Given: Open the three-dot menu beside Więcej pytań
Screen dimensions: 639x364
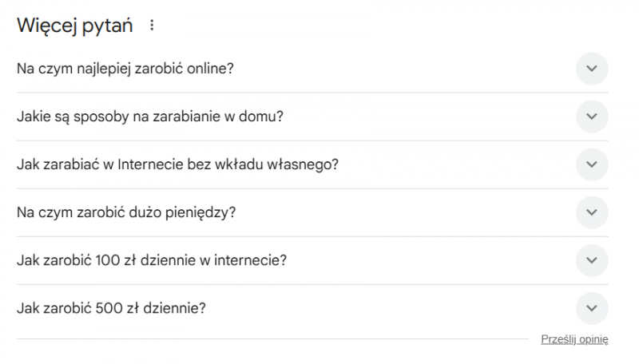Looking at the screenshot, I should (152, 26).
